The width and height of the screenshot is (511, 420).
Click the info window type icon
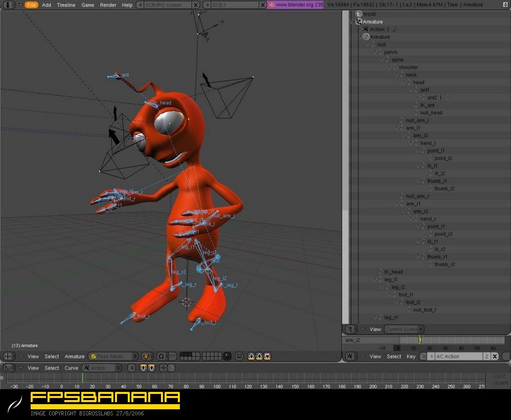[x=8, y=5]
